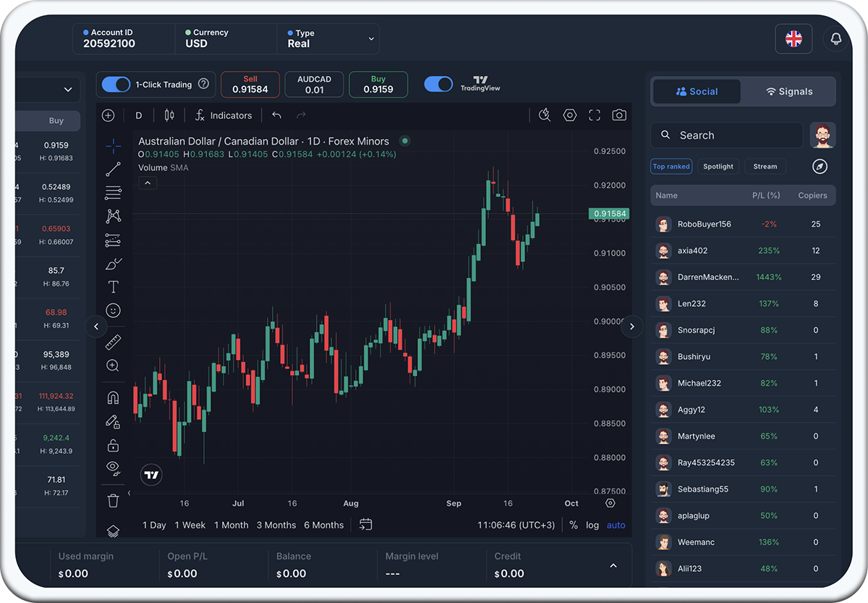Select the trend line drawing tool
The width and height of the screenshot is (868, 603).
click(x=113, y=169)
